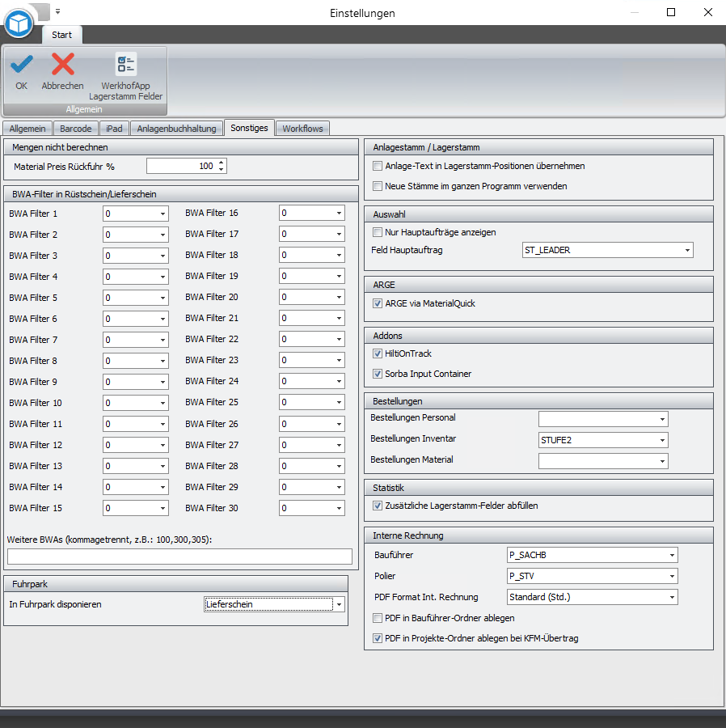Toggle Nur Hauptaufträge anzeigen checkbox

[378, 232]
